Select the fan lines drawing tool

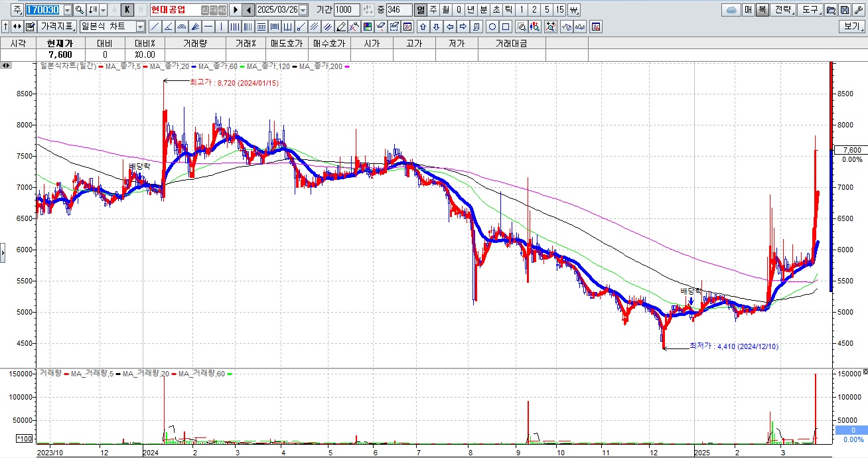(x=195, y=27)
